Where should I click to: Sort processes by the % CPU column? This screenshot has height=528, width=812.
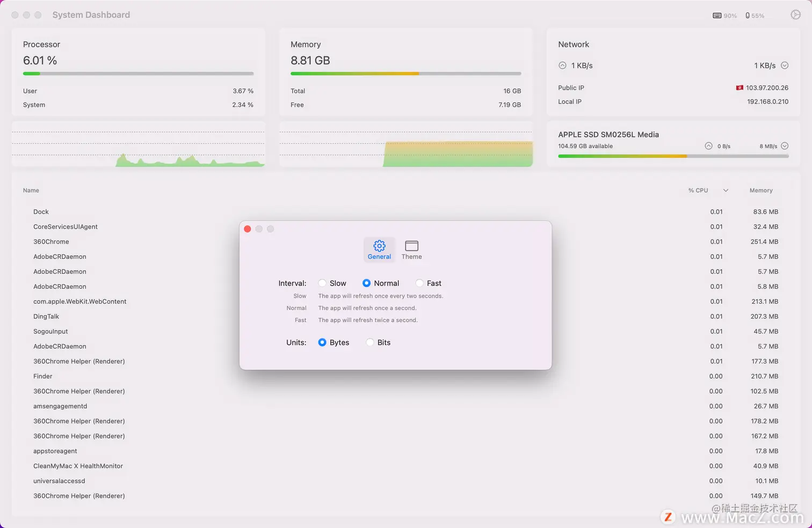698,190
